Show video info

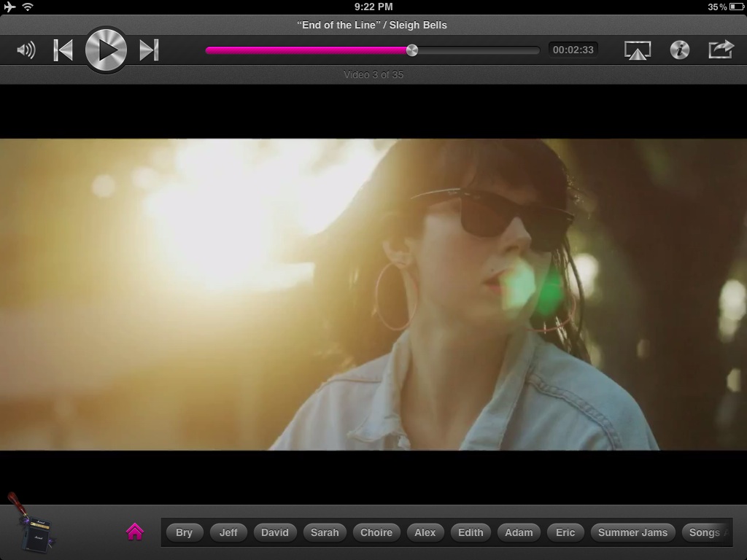tap(680, 50)
